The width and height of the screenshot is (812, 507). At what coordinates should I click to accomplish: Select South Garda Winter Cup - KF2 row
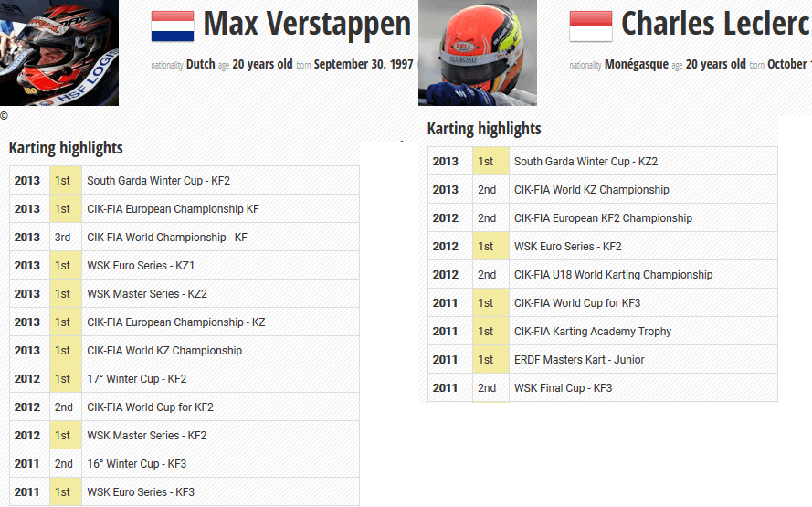point(185,180)
